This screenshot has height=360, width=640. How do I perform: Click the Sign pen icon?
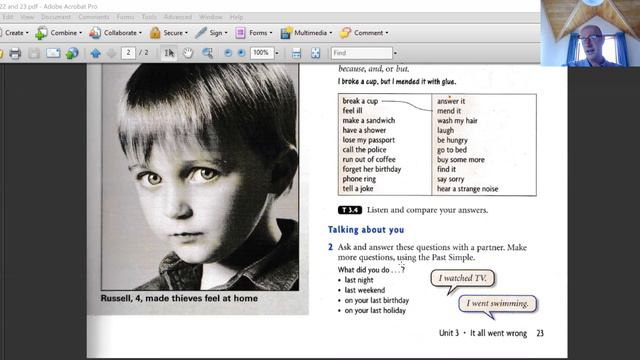(x=200, y=33)
